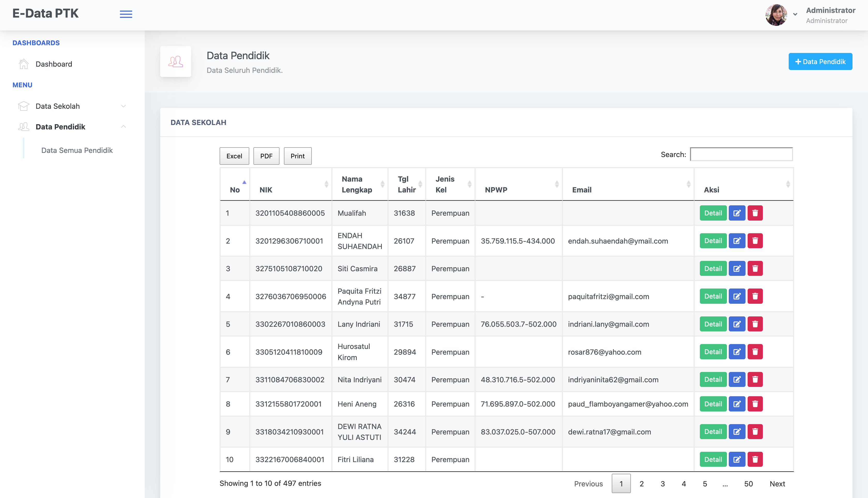Image resolution: width=868 pixels, height=498 pixels.
Task: Edit the Fitri Liliana row
Action: [x=737, y=459]
